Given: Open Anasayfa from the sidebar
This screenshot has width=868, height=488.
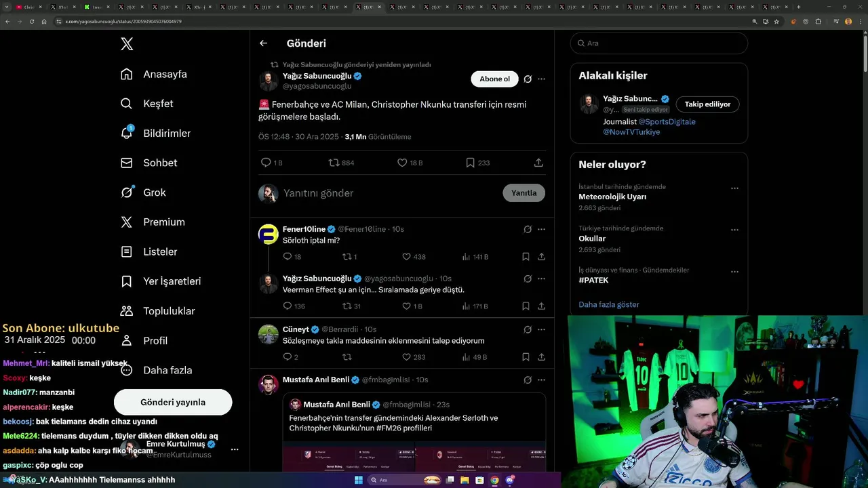Looking at the screenshot, I should click(x=154, y=74).
